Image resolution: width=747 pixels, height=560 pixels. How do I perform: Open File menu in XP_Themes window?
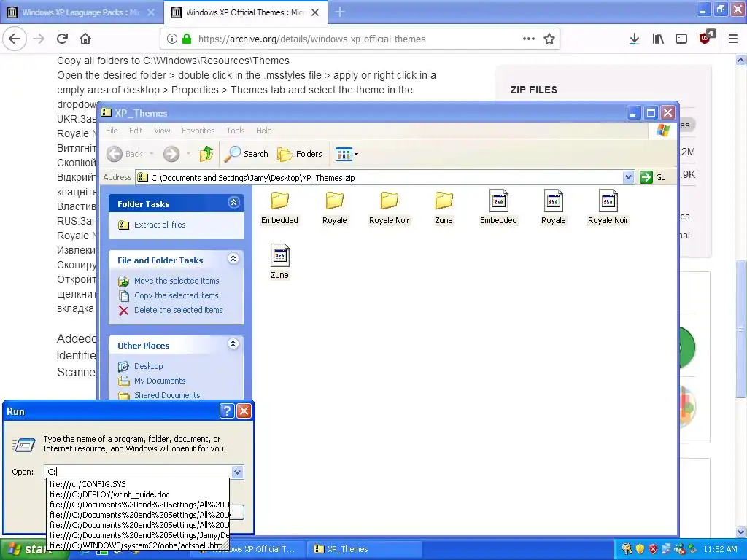coord(112,131)
